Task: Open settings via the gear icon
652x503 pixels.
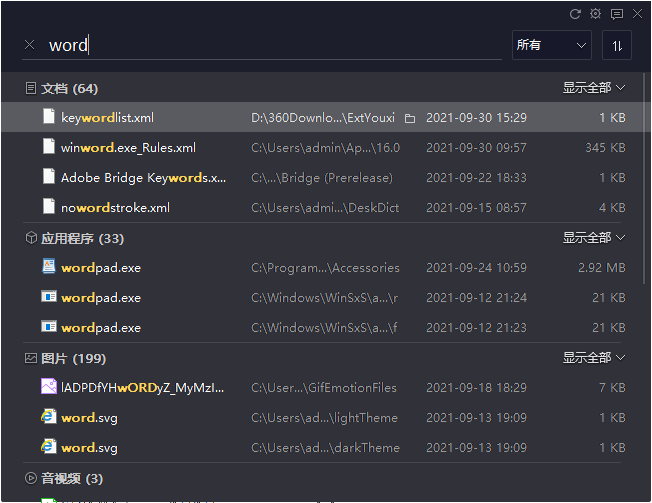Action: click(595, 14)
